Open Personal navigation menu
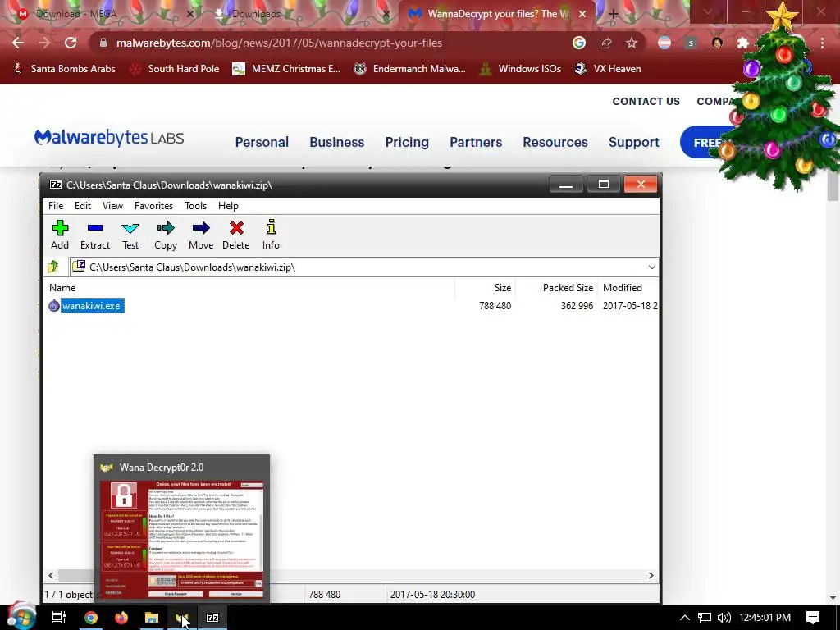The height and width of the screenshot is (630, 840). pyautogui.click(x=262, y=142)
